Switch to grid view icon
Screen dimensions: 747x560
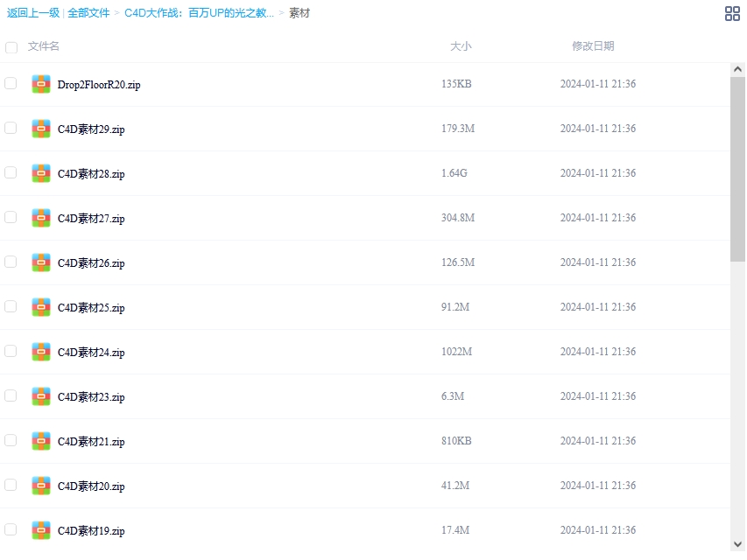click(x=732, y=13)
